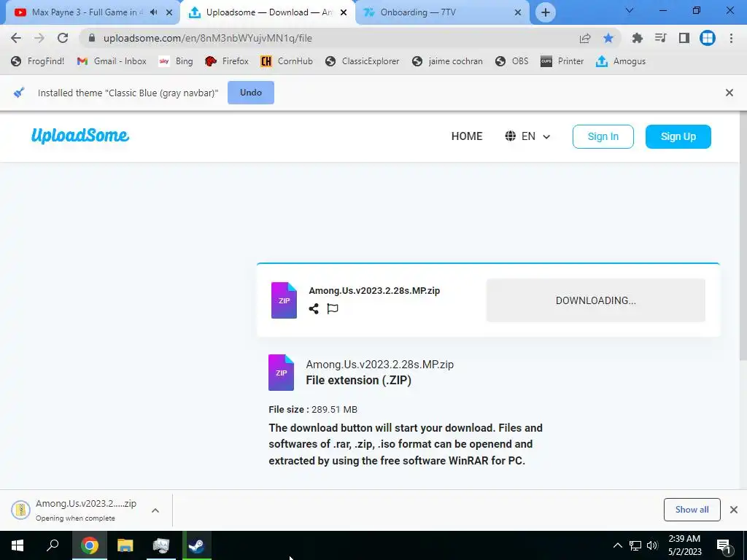Expand the EN language dropdown
This screenshot has height=560, width=747.
pos(528,136)
